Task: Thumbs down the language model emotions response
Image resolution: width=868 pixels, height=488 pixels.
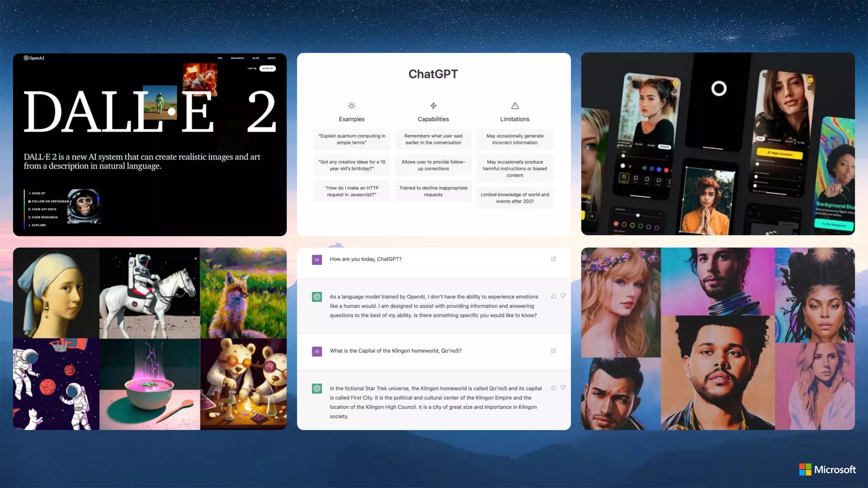Action: click(x=563, y=296)
